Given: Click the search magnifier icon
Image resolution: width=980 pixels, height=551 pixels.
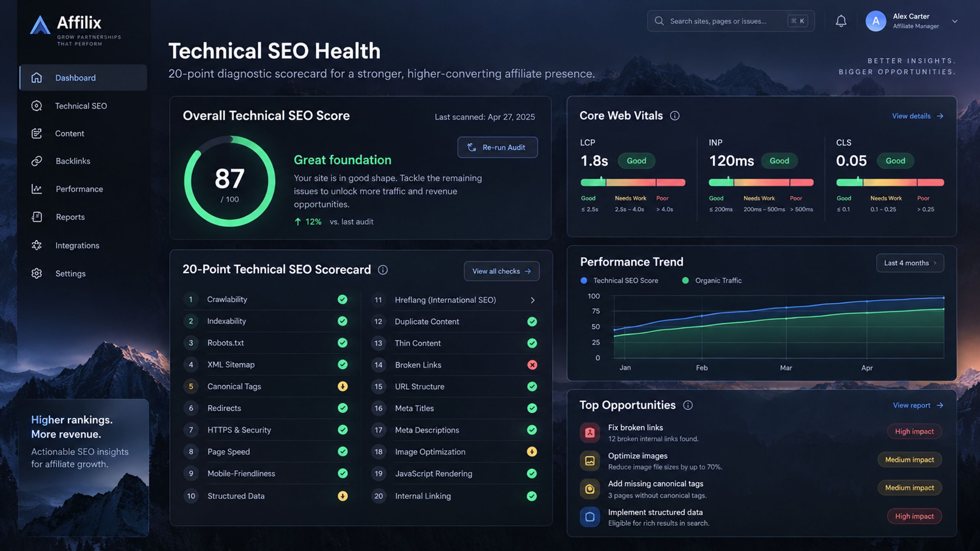Looking at the screenshot, I should point(659,21).
